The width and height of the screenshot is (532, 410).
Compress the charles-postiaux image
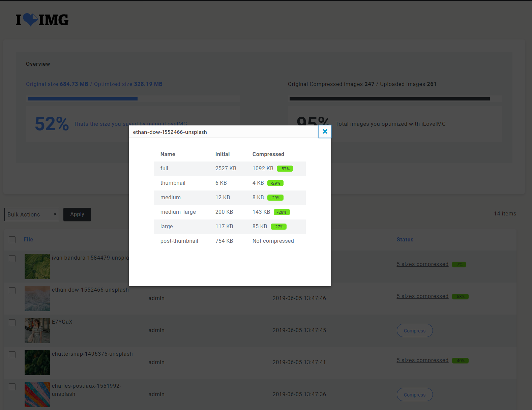[x=414, y=394]
